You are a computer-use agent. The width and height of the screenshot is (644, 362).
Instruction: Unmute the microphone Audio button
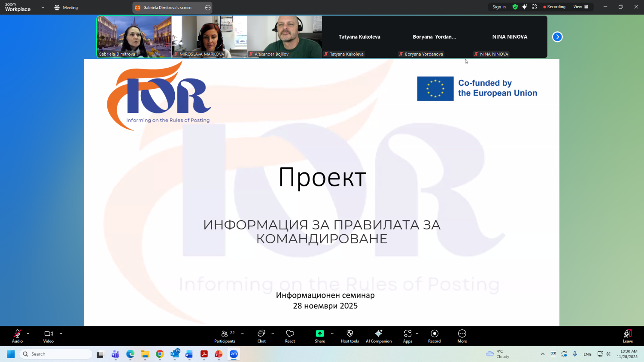[17, 336]
